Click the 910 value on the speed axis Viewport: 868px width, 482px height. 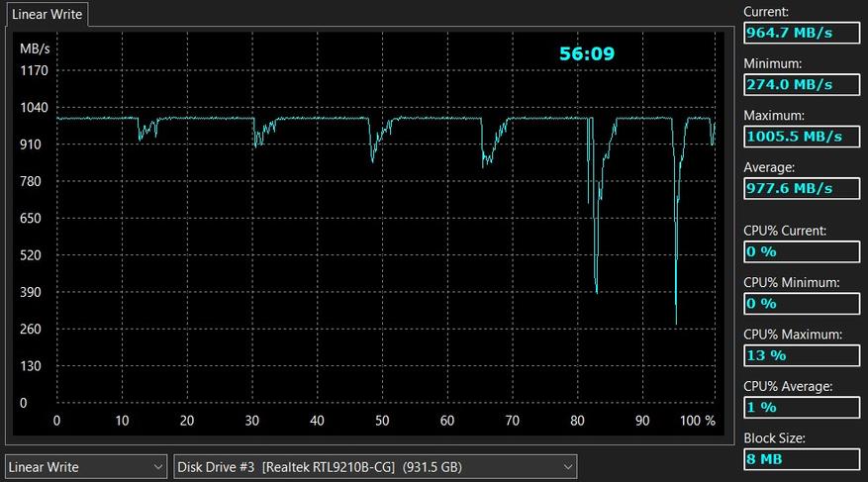31,145
